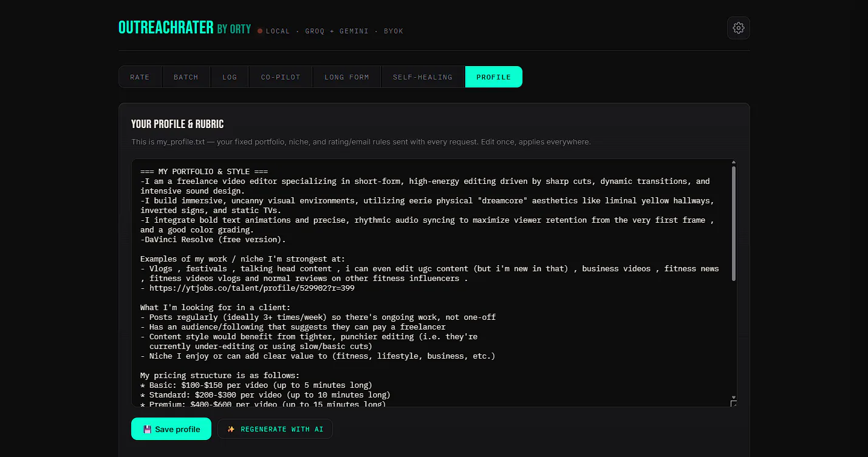Image resolution: width=868 pixels, height=457 pixels.
Task: Click the red local status dot
Action: (x=260, y=31)
